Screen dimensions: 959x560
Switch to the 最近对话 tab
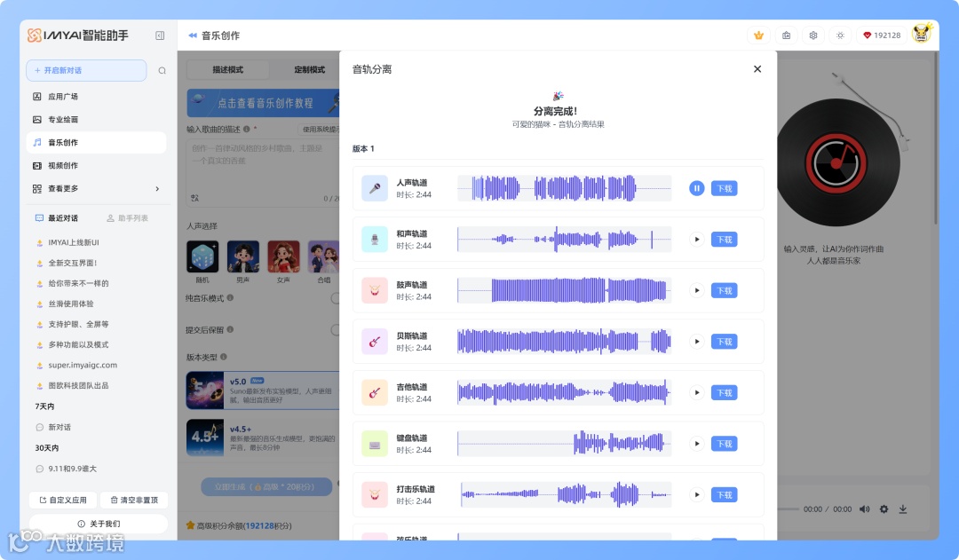(57, 218)
